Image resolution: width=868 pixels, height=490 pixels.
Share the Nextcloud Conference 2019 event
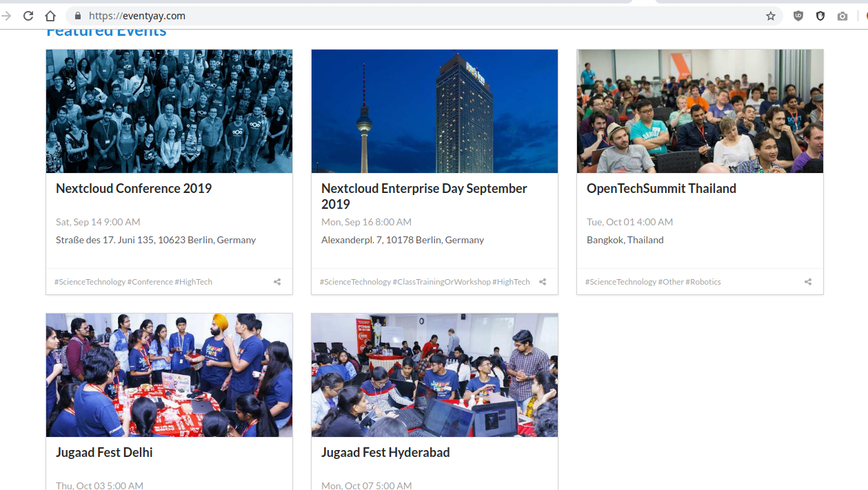tap(276, 281)
